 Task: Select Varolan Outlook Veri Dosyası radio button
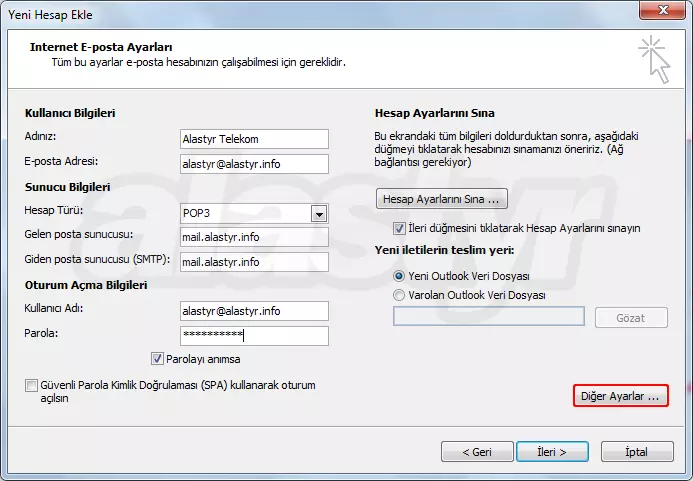click(399, 295)
